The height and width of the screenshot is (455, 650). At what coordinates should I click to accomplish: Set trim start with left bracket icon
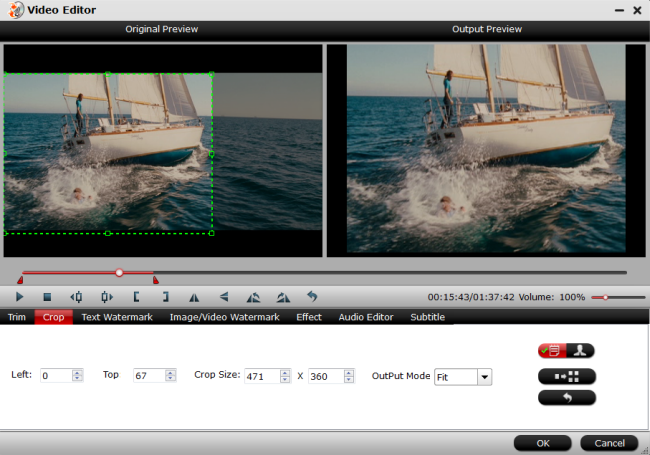(136, 297)
